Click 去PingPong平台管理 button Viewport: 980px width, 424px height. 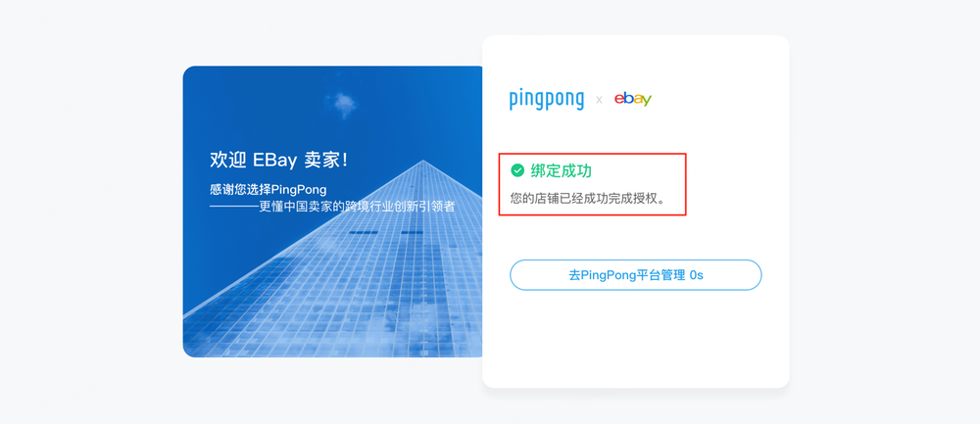[x=636, y=275]
